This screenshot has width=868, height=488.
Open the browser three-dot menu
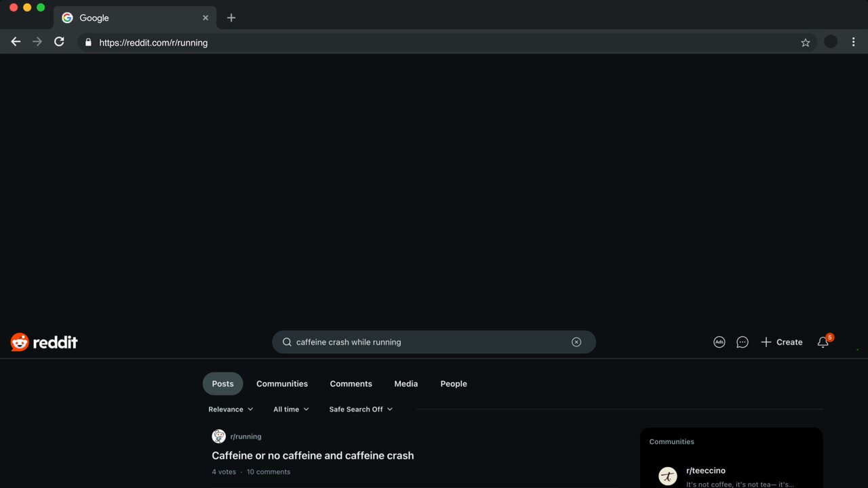pos(853,42)
